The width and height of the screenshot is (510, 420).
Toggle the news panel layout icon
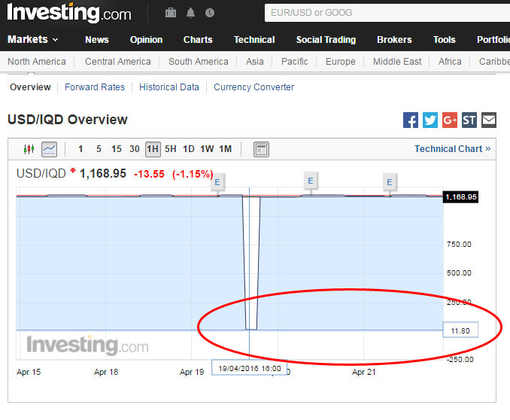point(261,149)
